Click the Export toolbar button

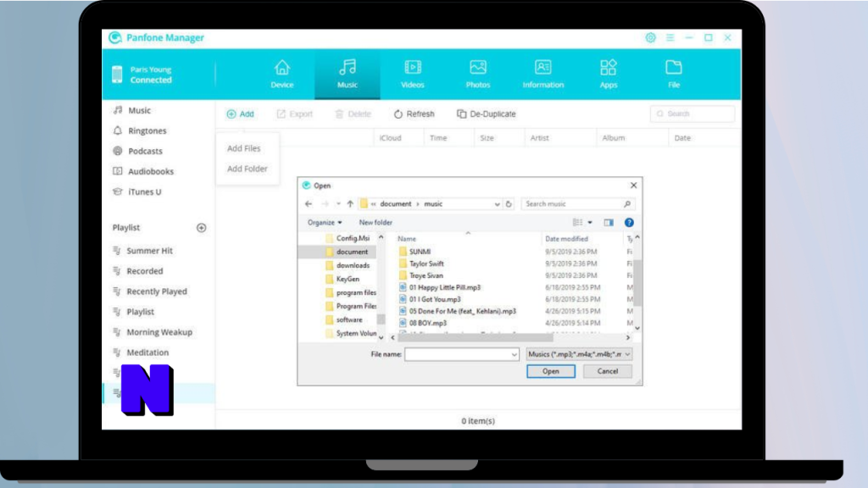click(294, 114)
